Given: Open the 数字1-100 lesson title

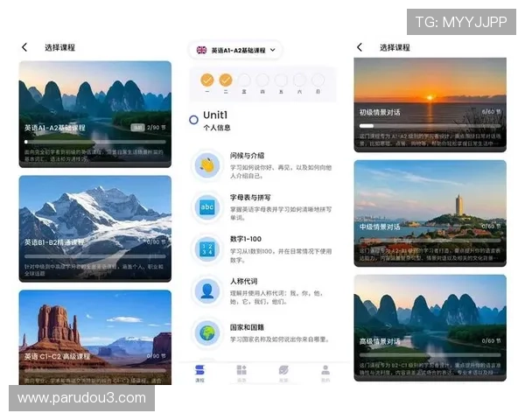Looking at the screenshot, I should click(x=246, y=239).
